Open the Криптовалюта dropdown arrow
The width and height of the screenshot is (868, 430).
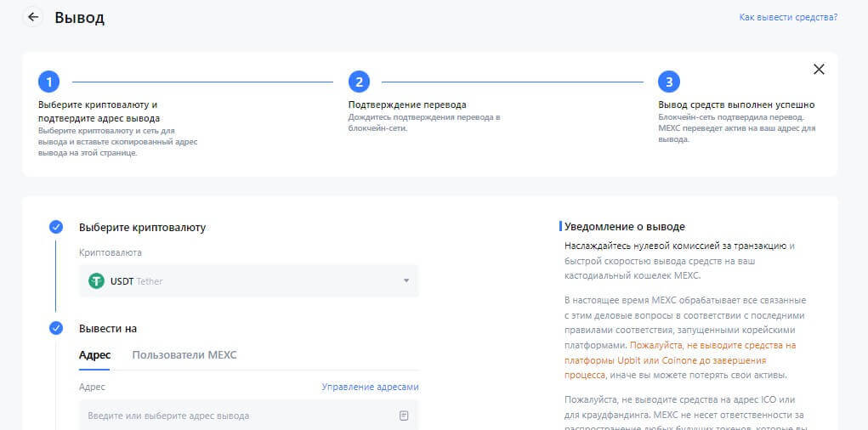point(406,280)
